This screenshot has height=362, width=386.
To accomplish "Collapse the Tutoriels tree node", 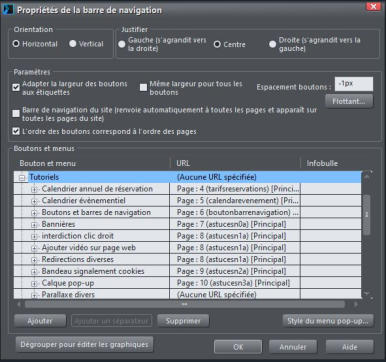I will pos(22,178).
